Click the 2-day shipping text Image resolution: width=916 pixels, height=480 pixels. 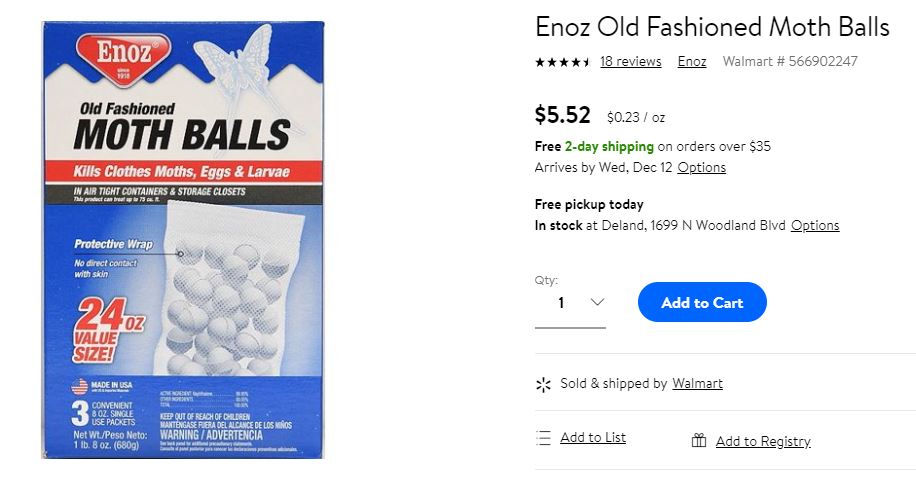tap(609, 146)
